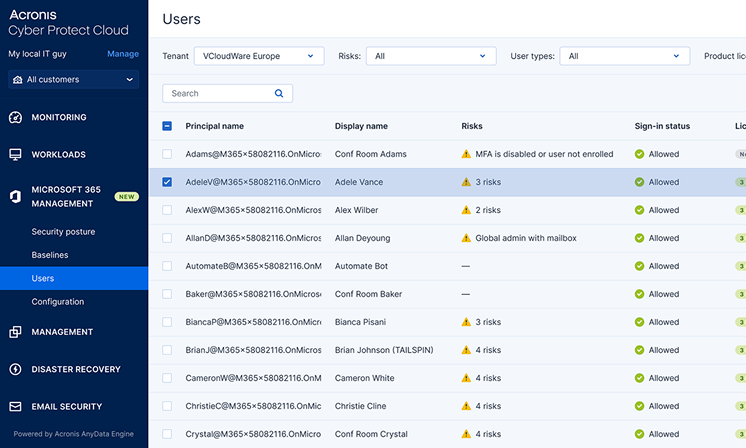This screenshot has width=746, height=448.
Task: Click the Microsoft 365 Office icon
Action: (x=15, y=196)
